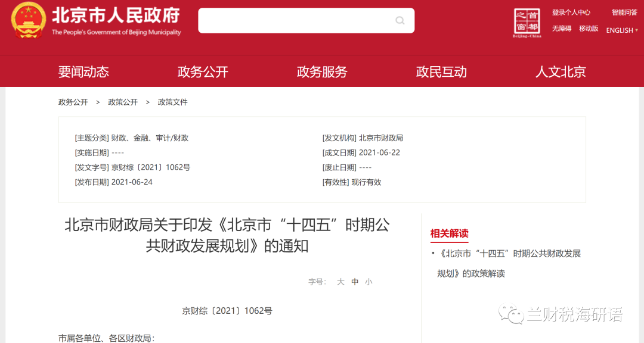The height and width of the screenshot is (343, 644).
Task: Click the search magnifier icon
Action: tap(400, 20)
